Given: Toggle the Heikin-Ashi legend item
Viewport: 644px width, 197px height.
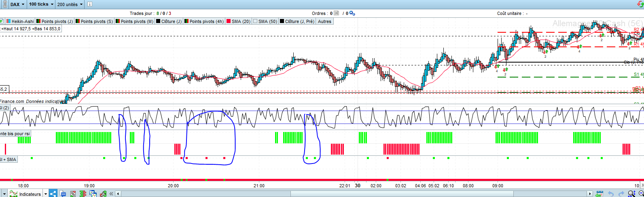Looking at the screenshot, I should 19,21.
